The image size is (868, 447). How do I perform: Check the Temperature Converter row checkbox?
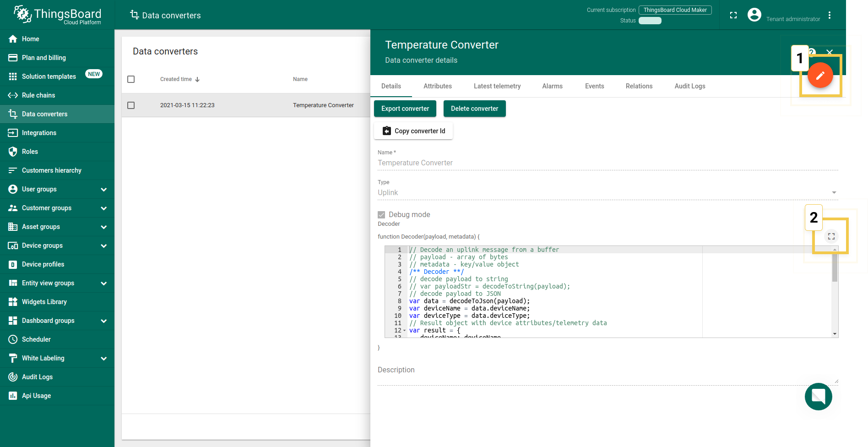tap(131, 105)
